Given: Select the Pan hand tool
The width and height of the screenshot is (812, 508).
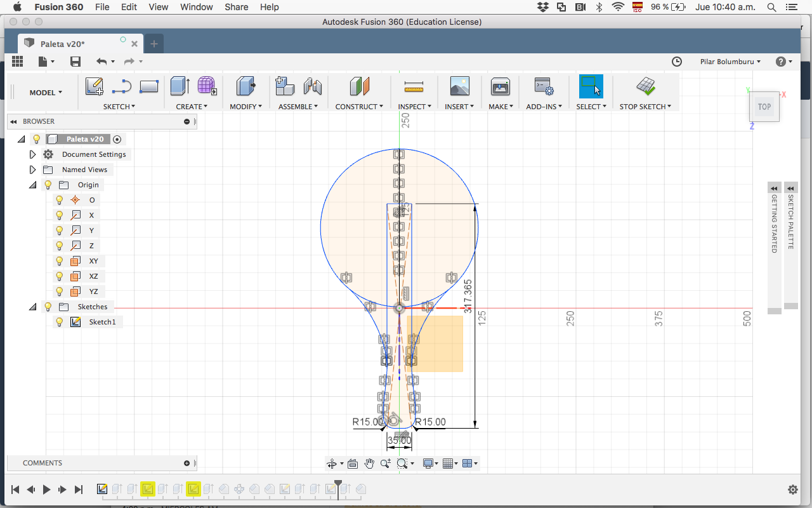Looking at the screenshot, I should [x=369, y=464].
